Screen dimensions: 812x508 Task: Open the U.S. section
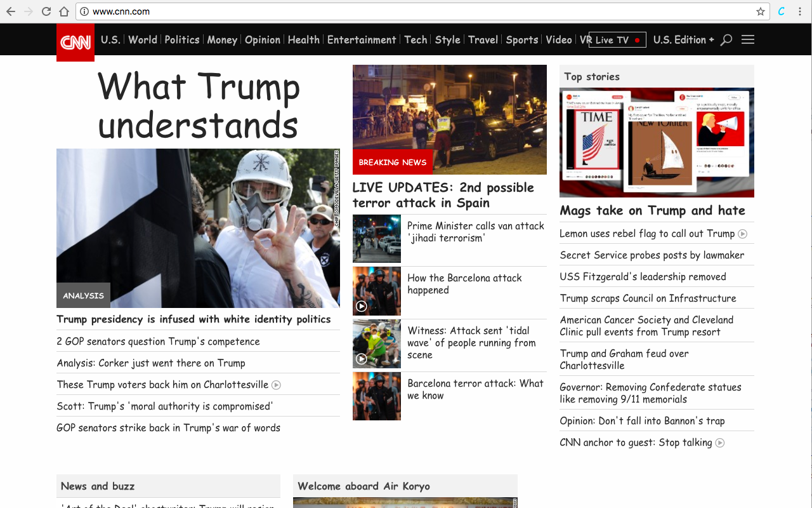point(110,39)
